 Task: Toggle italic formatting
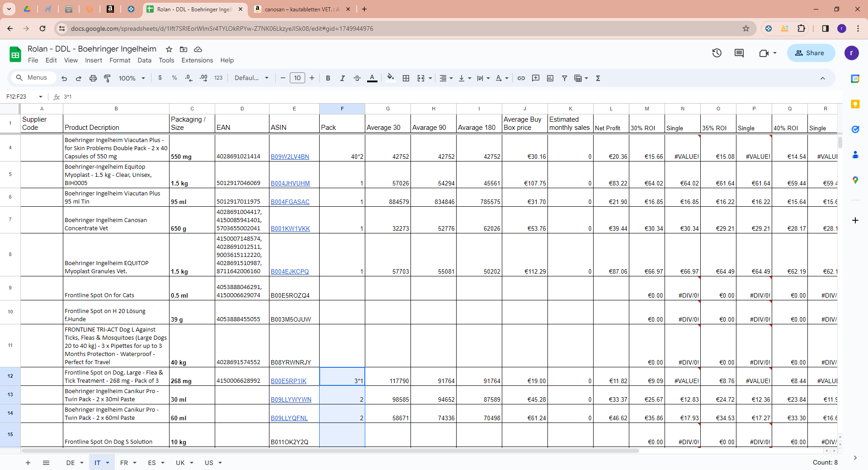coord(343,78)
